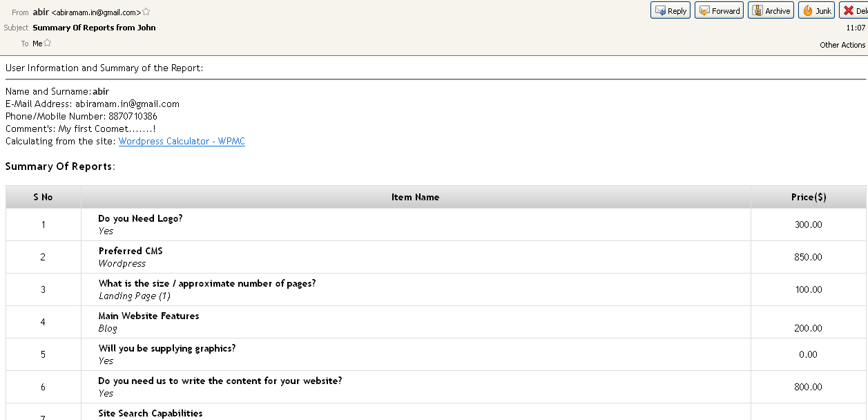Forward this email message
The image size is (868, 420).
(x=719, y=10)
